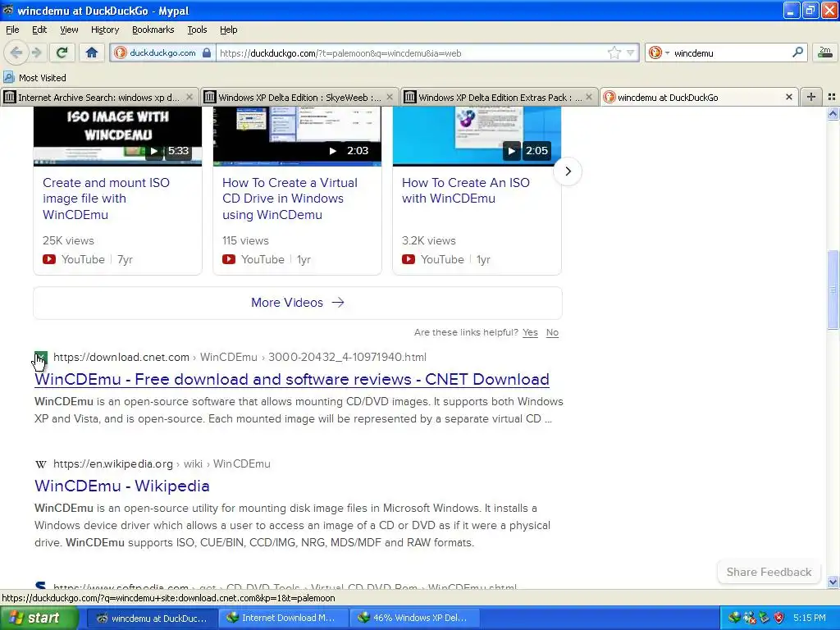Select Internet Download Manager taskbar button
The image size is (840, 630).
click(283, 618)
